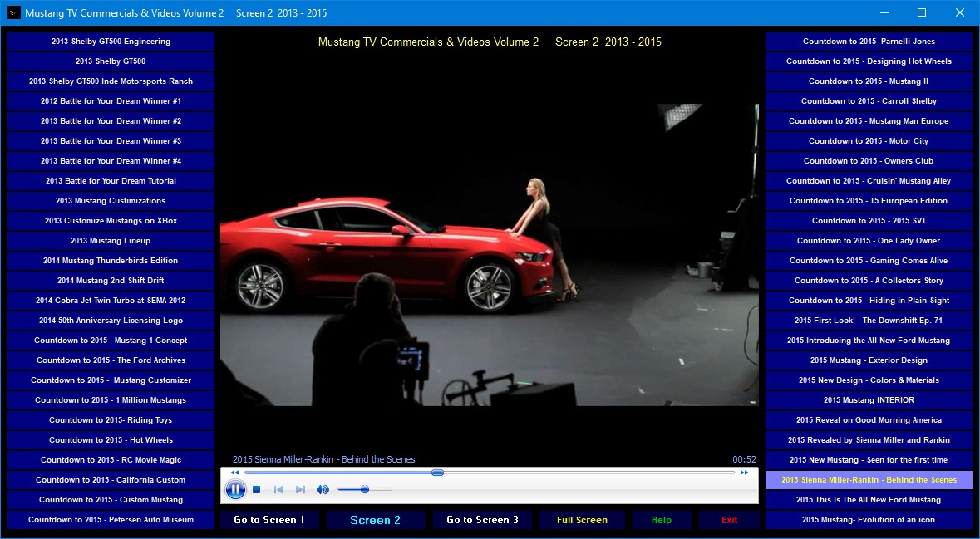Play 2013 Shelby GT500 Inde Motorsports Ranch

(x=111, y=81)
